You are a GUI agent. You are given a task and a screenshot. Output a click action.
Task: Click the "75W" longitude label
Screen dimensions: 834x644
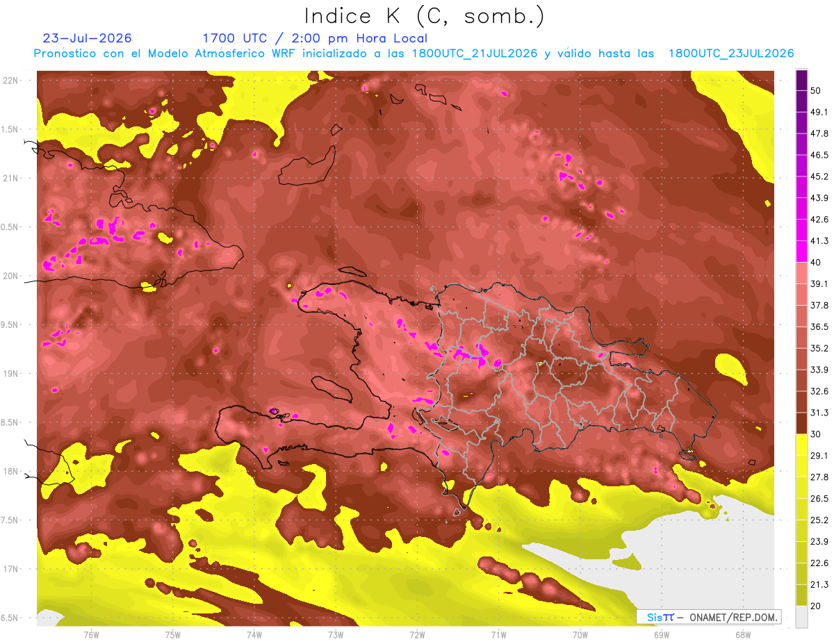pos(172,634)
